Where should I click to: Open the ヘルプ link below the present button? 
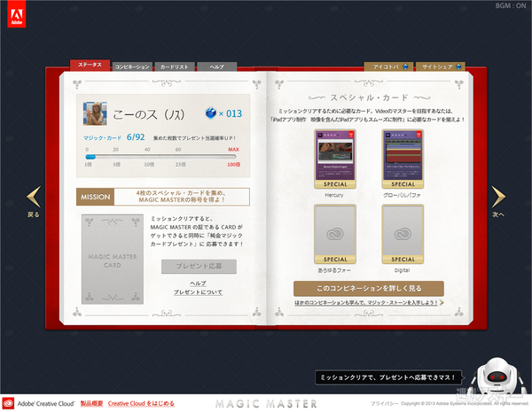pos(198,284)
